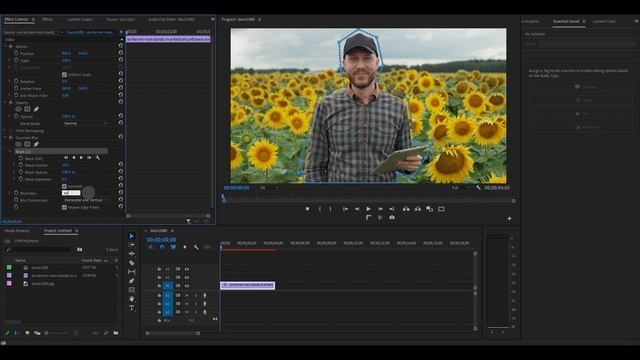Switch to the Effects tab
640x360 pixels.
pyautogui.click(x=47, y=19)
